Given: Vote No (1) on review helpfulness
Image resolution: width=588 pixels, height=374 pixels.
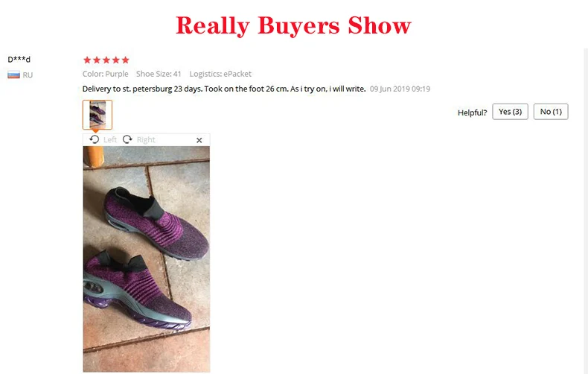Looking at the screenshot, I should [x=551, y=112].
